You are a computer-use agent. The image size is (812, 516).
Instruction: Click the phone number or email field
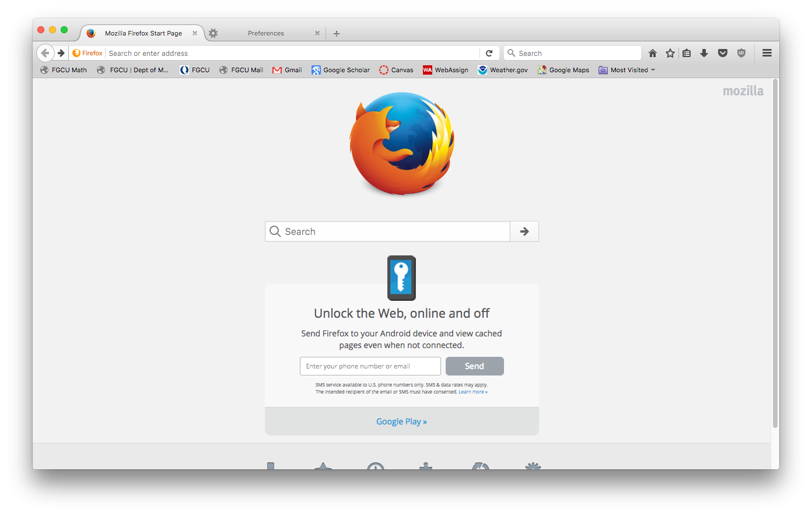point(370,366)
